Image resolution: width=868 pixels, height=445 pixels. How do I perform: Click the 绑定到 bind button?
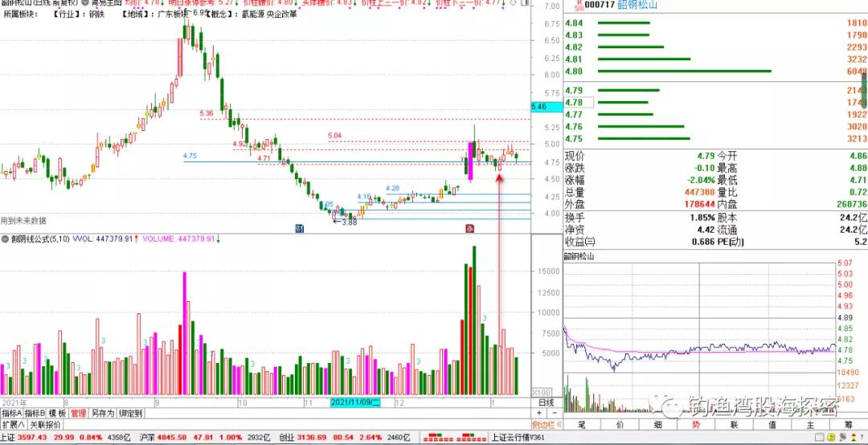click(131, 414)
